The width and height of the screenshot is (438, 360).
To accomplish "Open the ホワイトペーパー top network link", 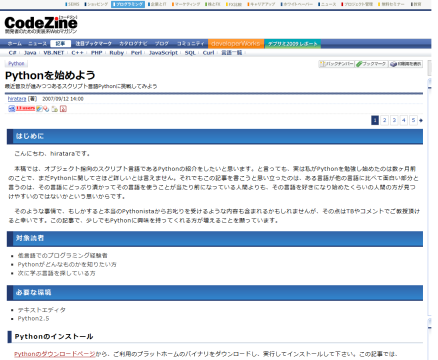I will 297,4.
